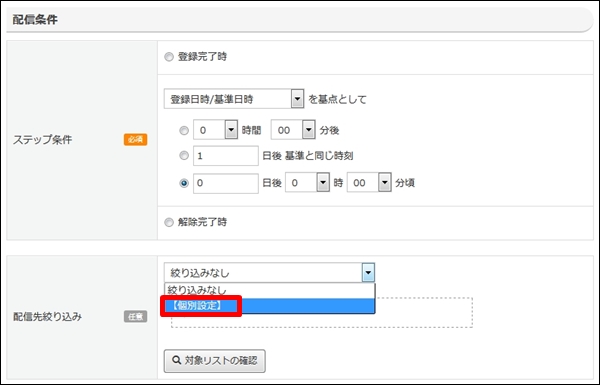This screenshot has width=600, height=385.
Task: Click the magnifier icon on 対象リストの確認
Action: 176,360
